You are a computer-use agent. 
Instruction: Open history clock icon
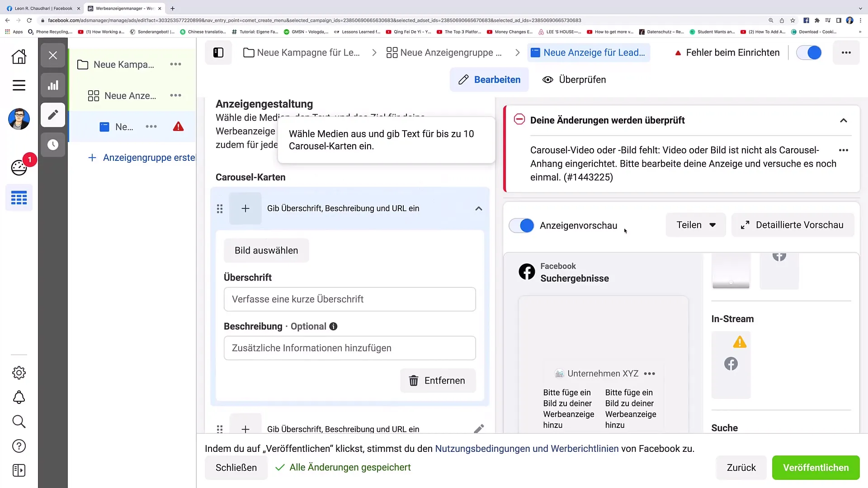[x=53, y=145]
